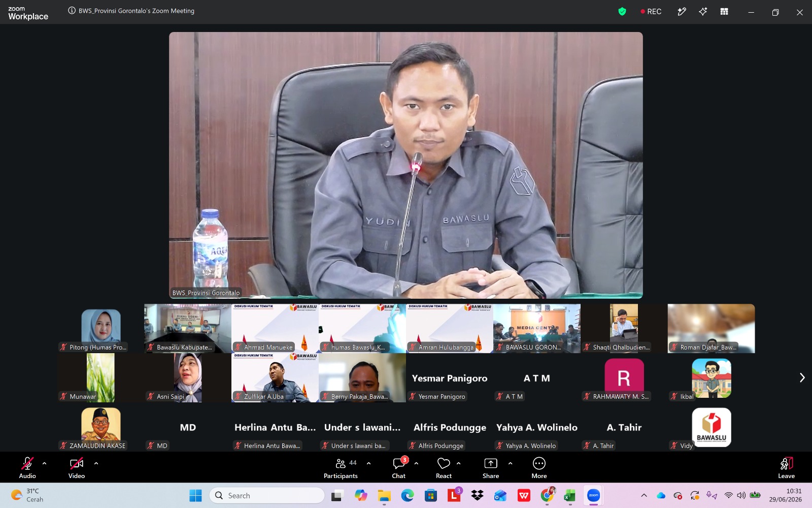Open Microsoft Edge from the taskbar
Screen dimensions: 812x508
tap(408, 495)
